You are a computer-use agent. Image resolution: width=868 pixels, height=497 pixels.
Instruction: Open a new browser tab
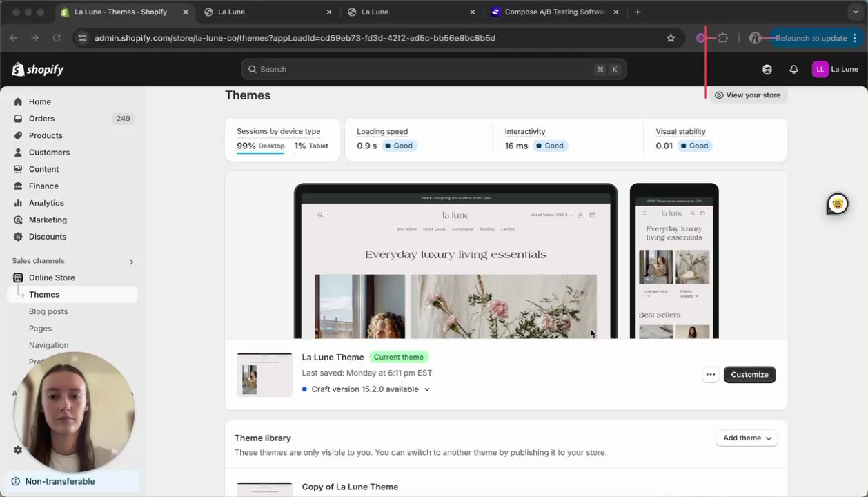(638, 12)
